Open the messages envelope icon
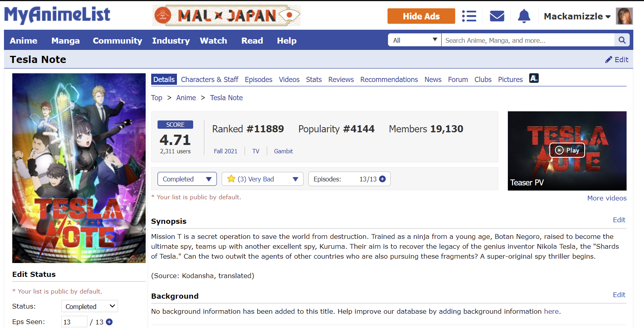This screenshot has height=328, width=644. (497, 16)
